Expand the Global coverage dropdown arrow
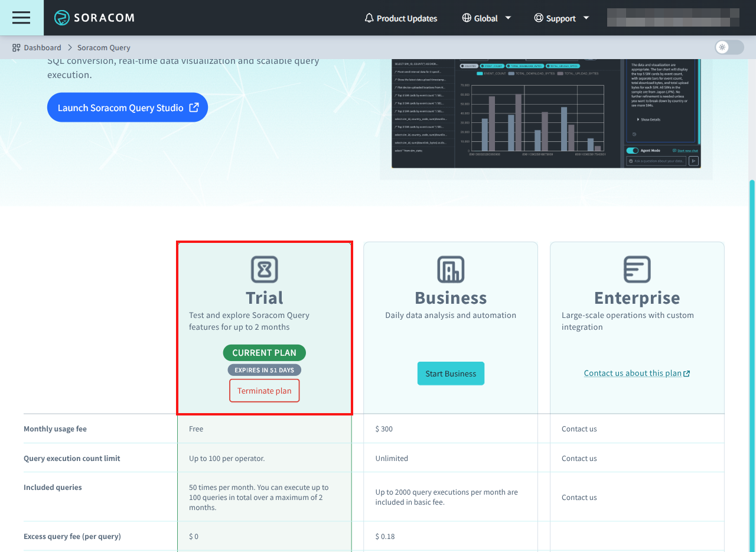 click(508, 18)
